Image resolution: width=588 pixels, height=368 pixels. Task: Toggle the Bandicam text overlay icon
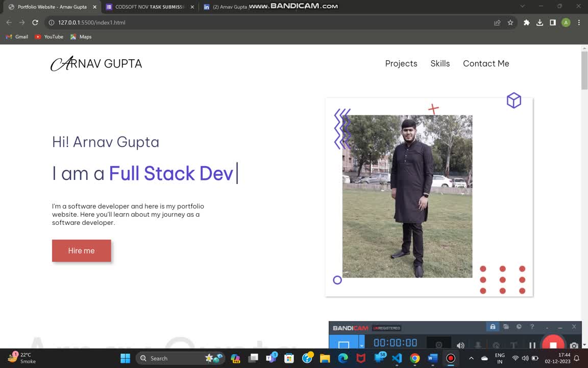(513, 345)
